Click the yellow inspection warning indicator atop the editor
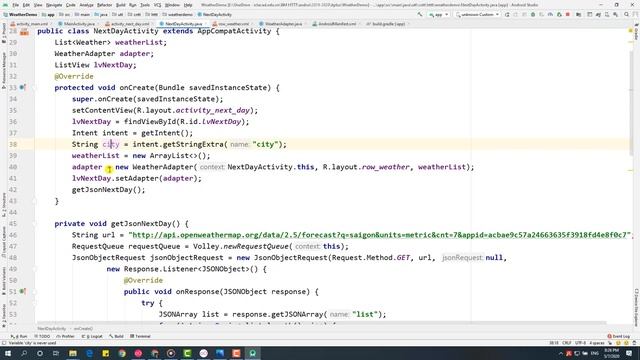Viewport: 640px width, 360px height. 631,31
